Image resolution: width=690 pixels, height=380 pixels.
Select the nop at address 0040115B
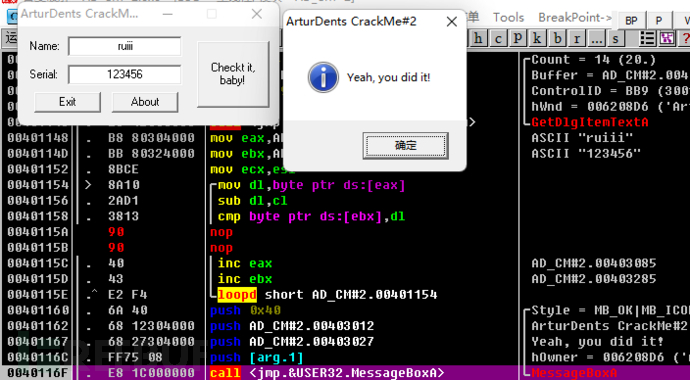click(x=221, y=248)
